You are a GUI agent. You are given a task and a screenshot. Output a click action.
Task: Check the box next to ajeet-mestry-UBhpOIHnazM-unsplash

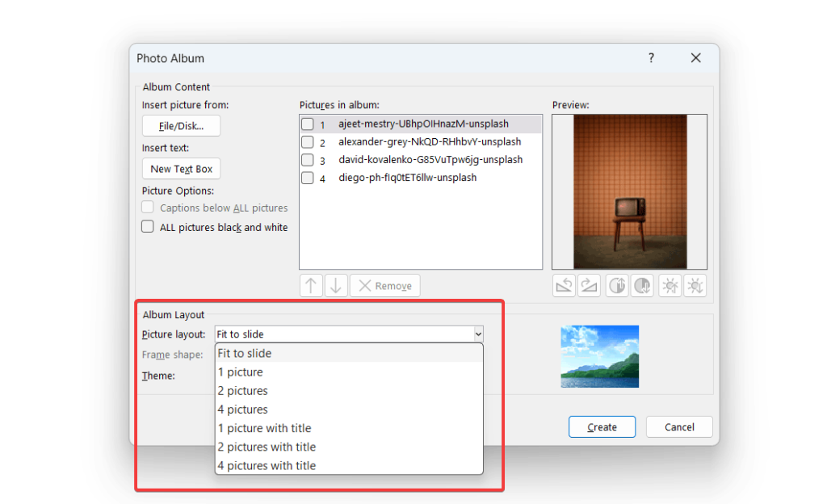(x=308, y=123)
